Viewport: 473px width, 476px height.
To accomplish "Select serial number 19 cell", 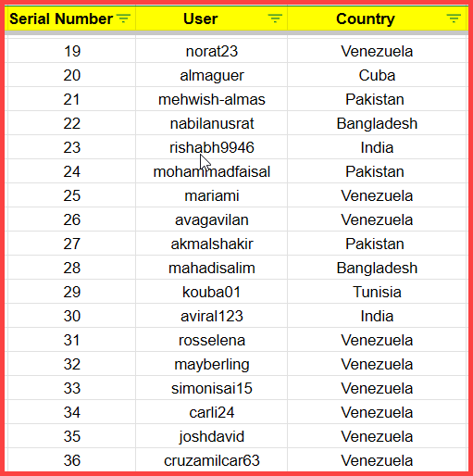I will (x=71, y=51).
